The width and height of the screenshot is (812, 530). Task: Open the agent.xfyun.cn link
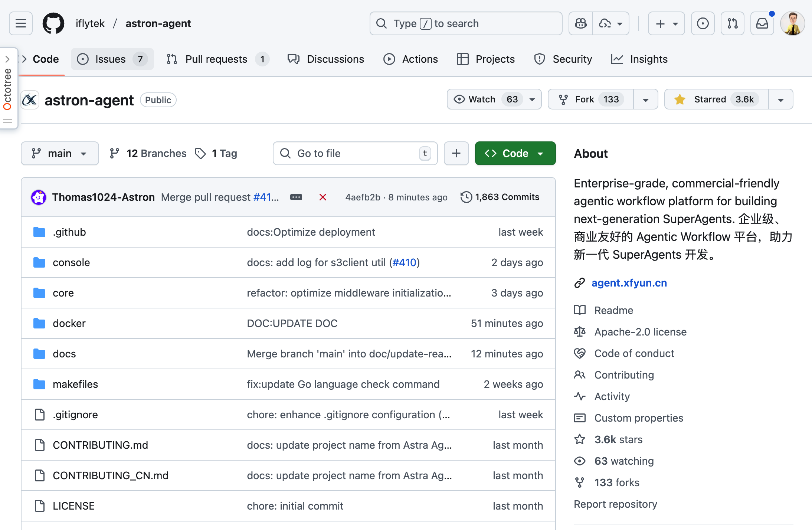(x=629, y=283)
